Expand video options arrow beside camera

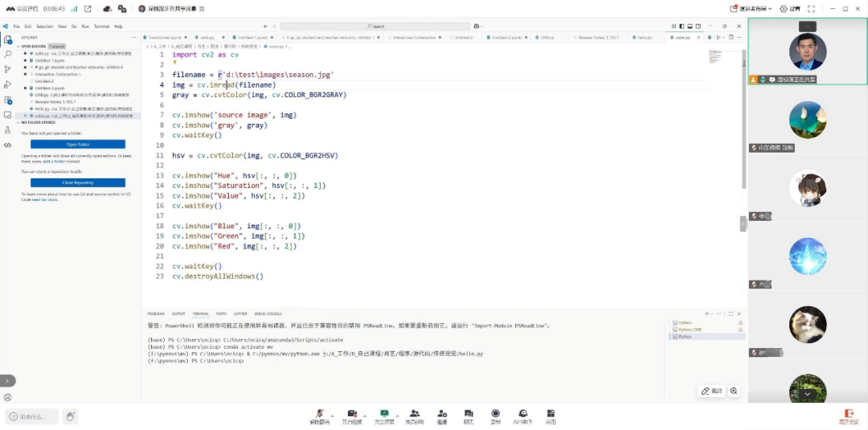tap(365, 416)
